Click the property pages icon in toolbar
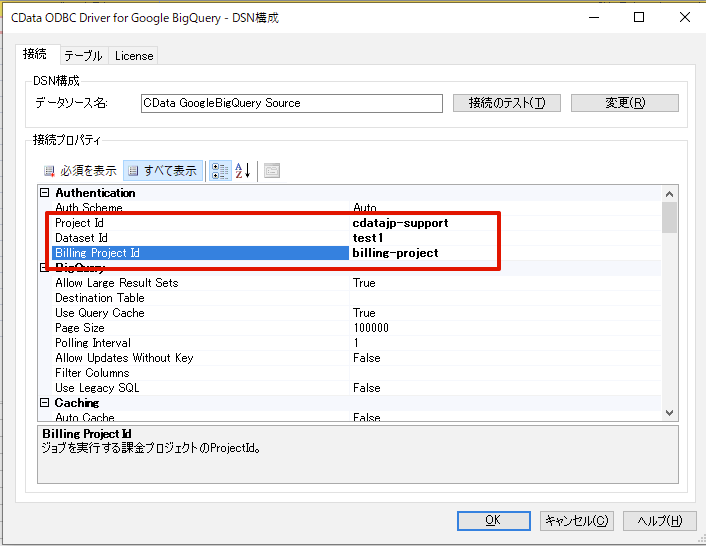 point(272,171)
